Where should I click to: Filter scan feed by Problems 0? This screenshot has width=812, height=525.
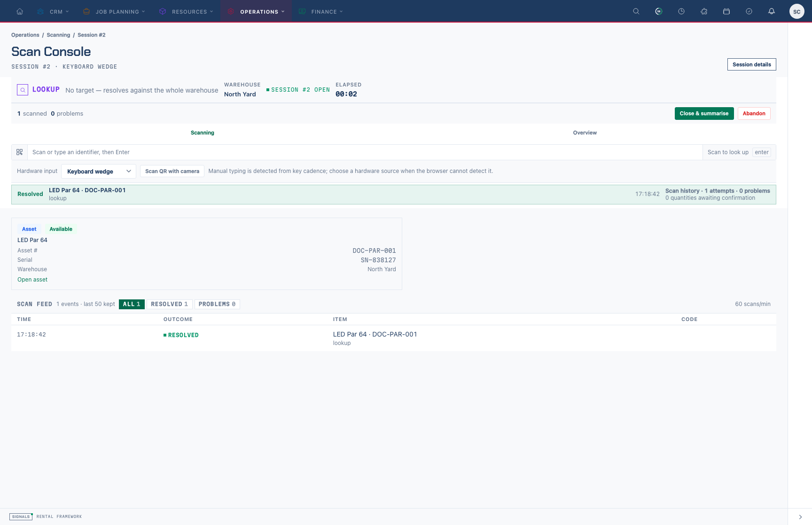pos(217,304)
